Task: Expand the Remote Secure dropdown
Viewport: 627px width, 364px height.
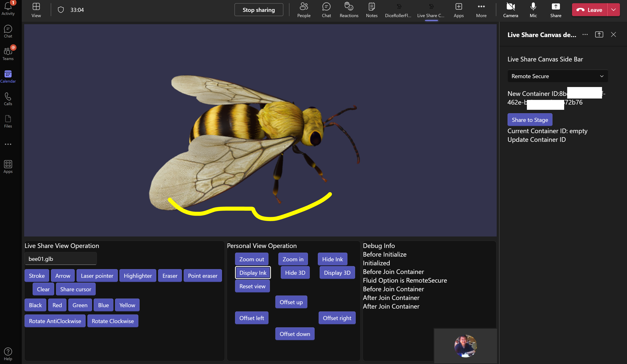Action: [557, 76]
